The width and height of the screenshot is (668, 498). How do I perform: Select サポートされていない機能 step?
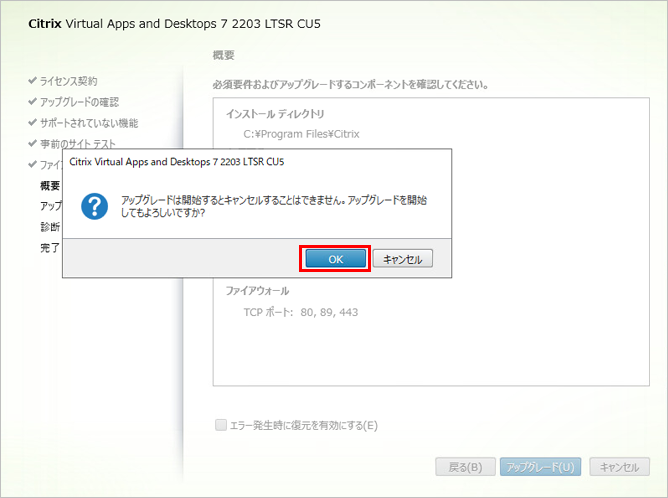[89, 123]
